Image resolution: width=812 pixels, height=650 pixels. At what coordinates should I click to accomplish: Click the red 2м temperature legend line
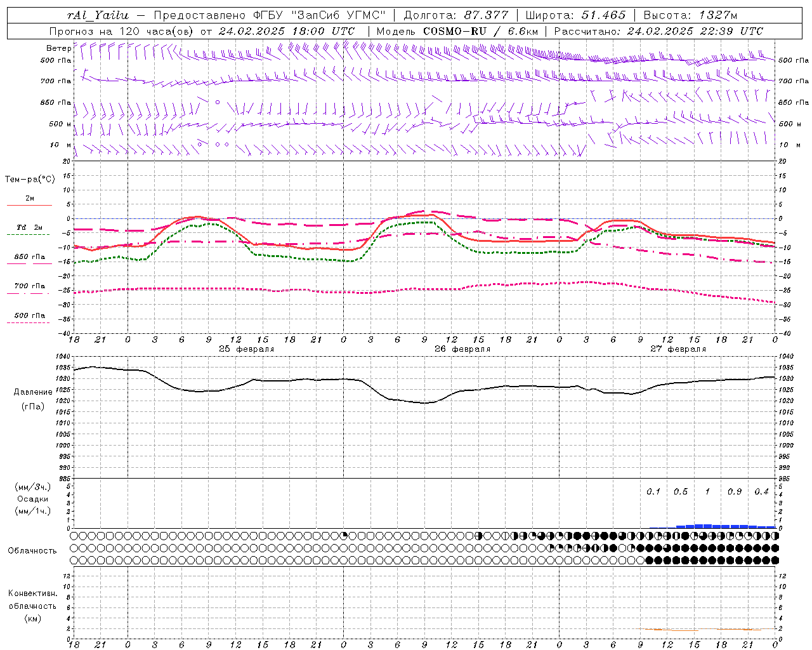[29, 205]
